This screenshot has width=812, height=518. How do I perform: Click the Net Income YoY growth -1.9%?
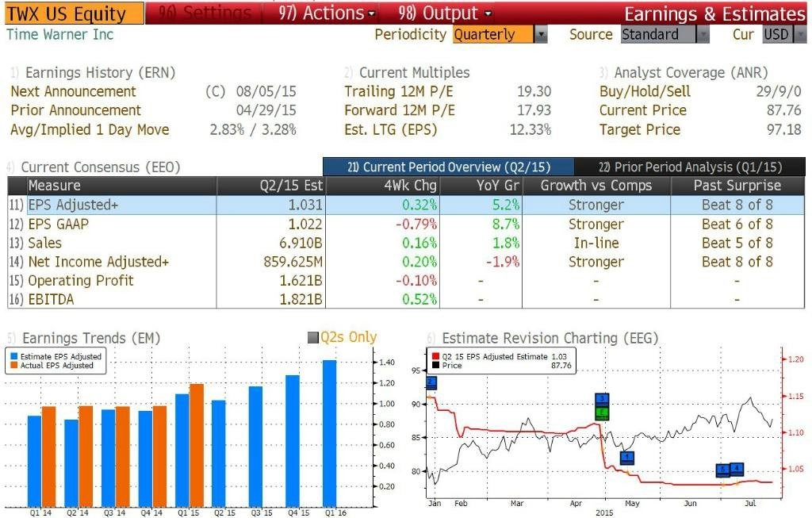[502, 262]
